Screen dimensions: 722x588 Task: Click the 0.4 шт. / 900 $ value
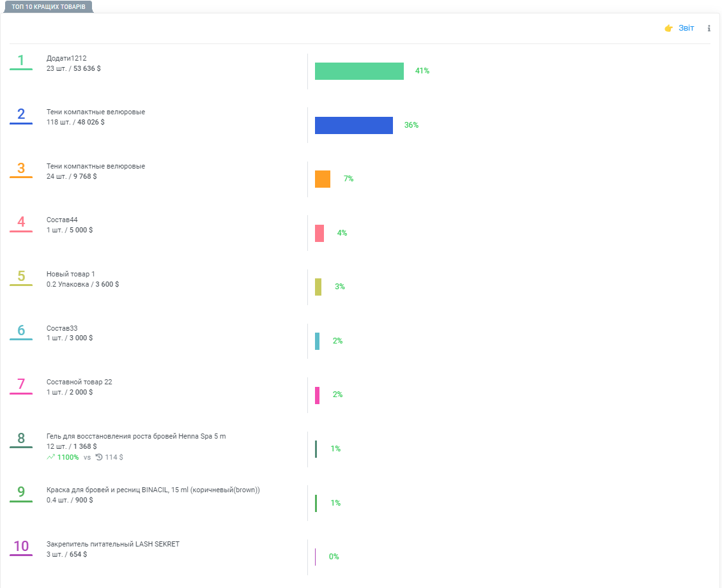(70, 500)
